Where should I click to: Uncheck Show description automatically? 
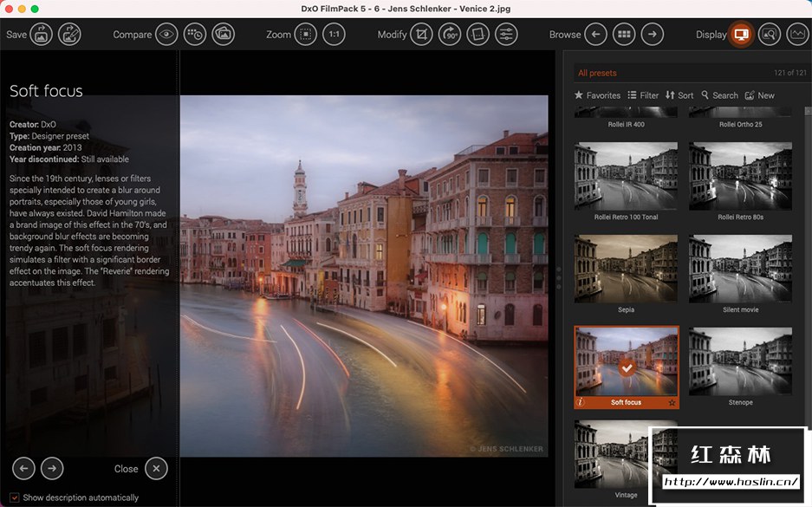click(x=15, y=497)
